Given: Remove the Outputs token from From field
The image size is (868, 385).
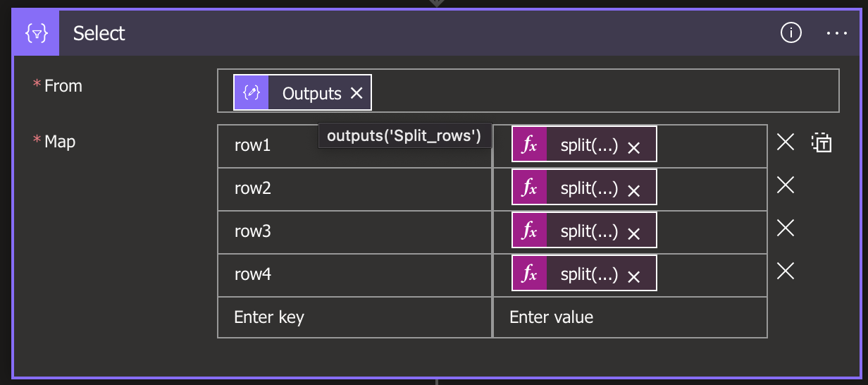Looking at the screenshot, I should (x=356, y=93).
